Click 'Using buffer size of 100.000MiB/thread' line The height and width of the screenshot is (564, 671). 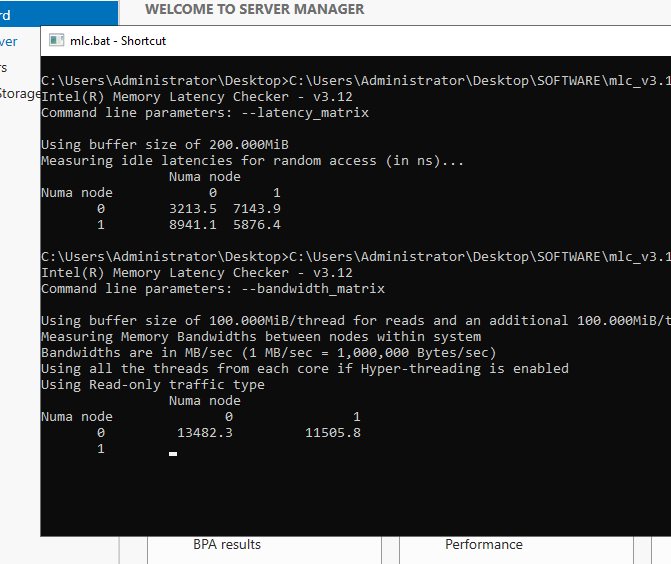(356, 321)
